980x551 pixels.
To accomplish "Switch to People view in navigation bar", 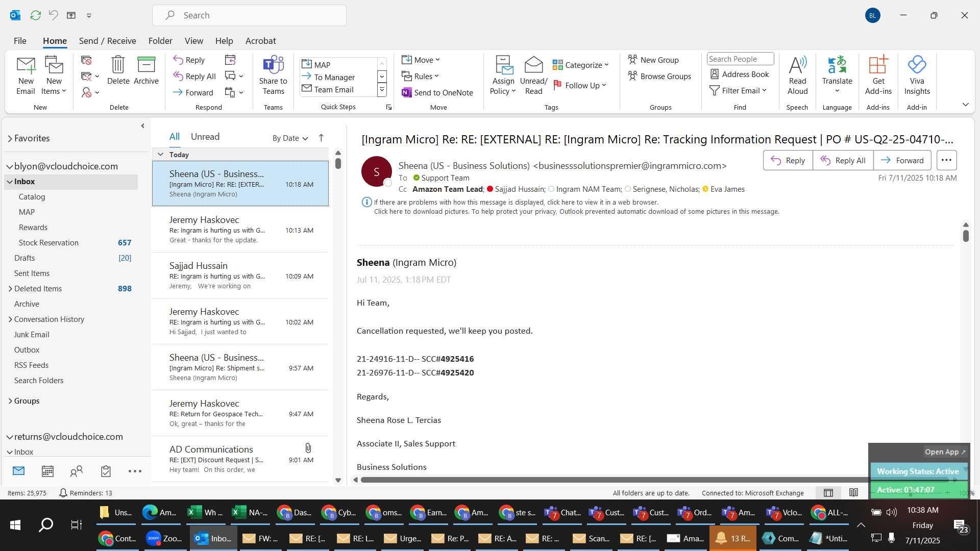I will click(x=77, y=471).
